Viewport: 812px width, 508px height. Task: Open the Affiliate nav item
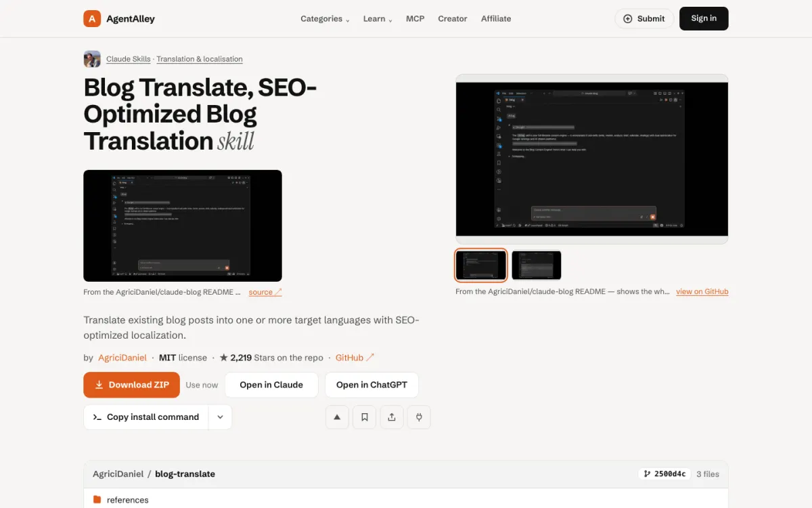coord(496,19)
